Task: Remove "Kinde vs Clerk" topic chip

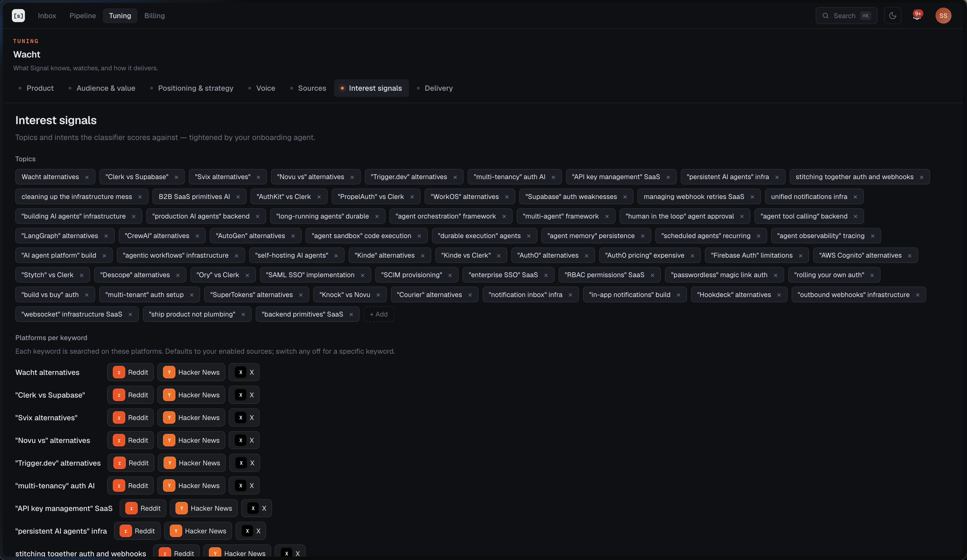Action: tap(499, 256)
